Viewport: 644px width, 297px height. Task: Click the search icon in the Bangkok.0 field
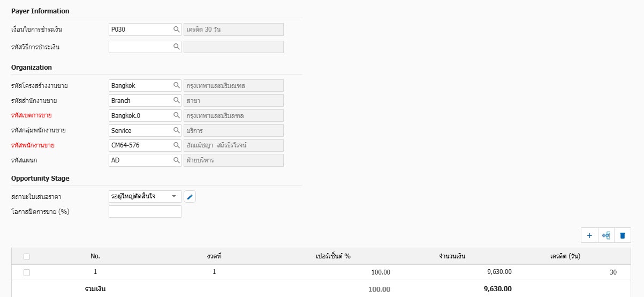coord(176,115)
